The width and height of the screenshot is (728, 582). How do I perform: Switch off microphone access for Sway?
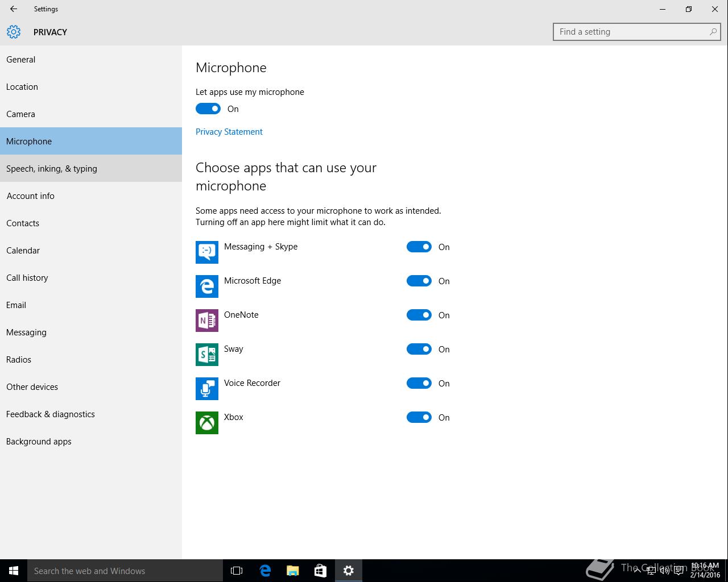click(x=419, y=349)
